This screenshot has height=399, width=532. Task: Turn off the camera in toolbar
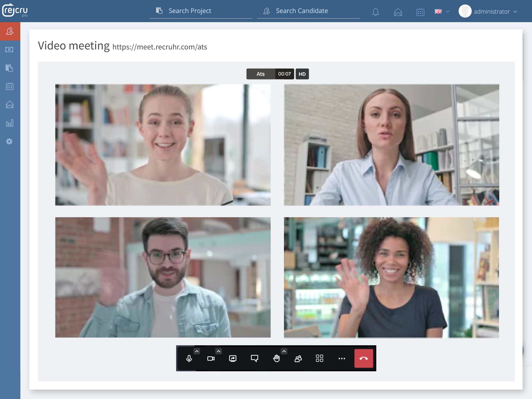tap(211, 358)
